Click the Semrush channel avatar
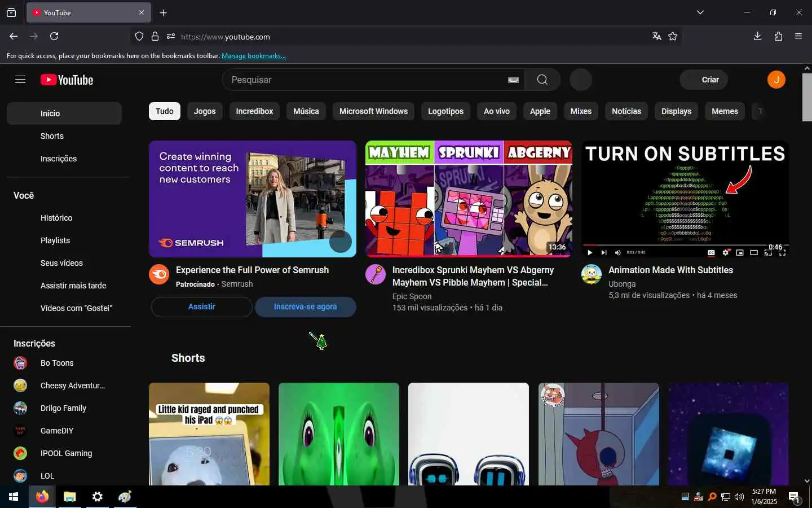Screen dimensions: 812x508 click(159, 274)
